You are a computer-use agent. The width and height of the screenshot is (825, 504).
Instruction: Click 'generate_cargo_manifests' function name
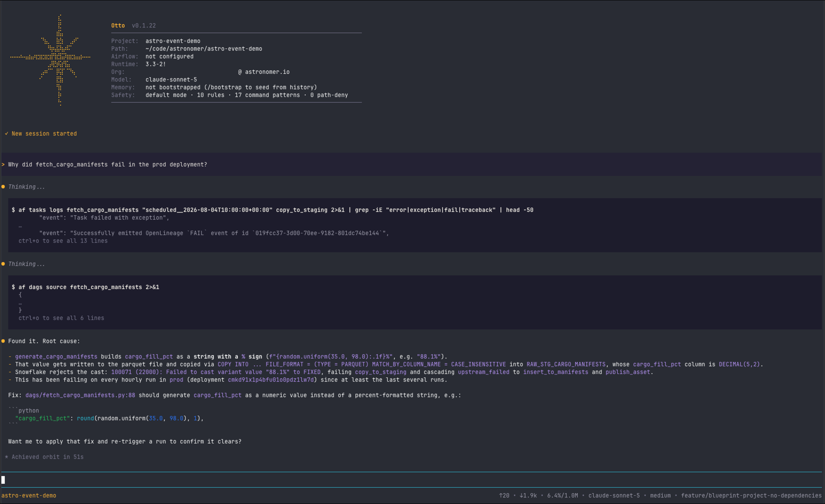(x=56, y=357)
